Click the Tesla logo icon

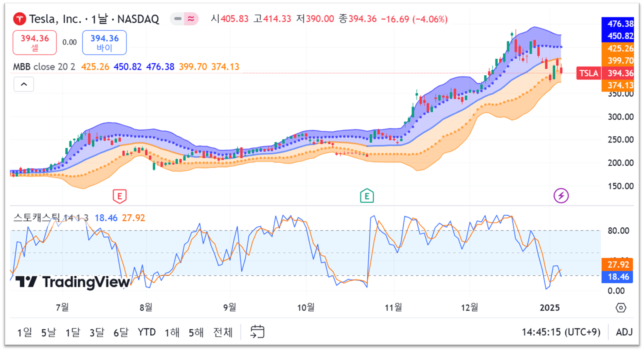(x=19, y=19)
